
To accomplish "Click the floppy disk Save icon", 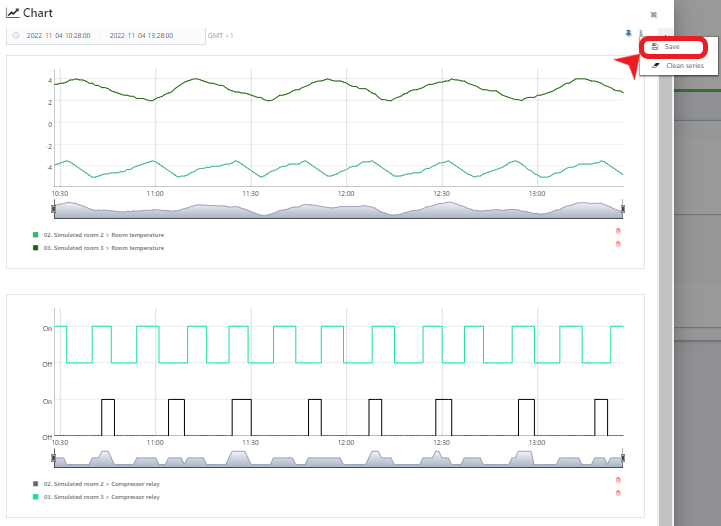I will point(654,47).
